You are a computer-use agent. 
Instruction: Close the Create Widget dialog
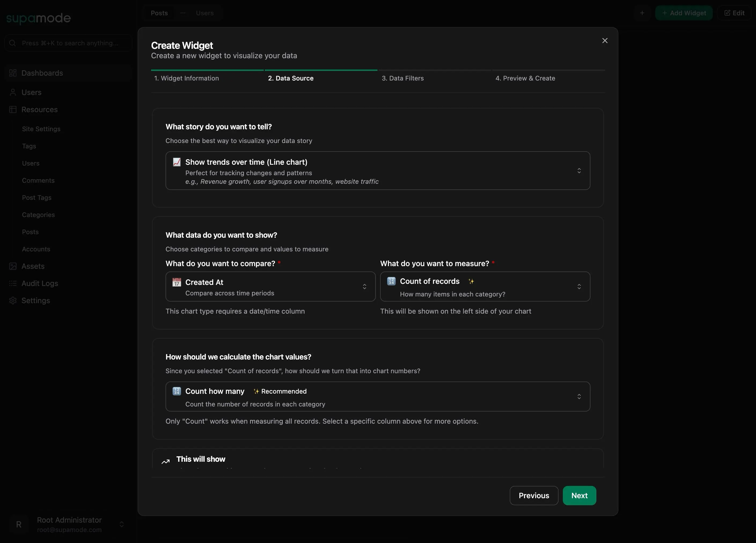pyautogui.click(x=605, y=40)
